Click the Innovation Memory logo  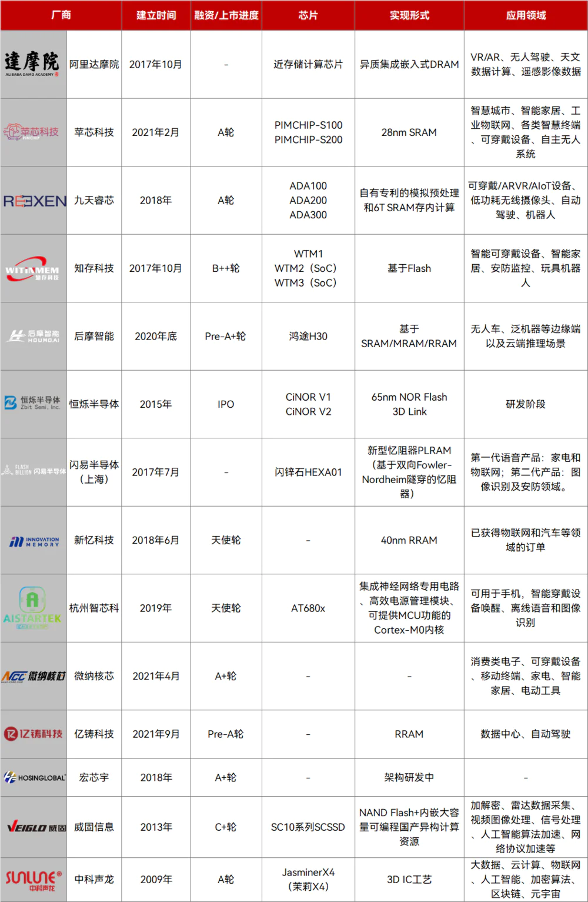coord(34,541)
